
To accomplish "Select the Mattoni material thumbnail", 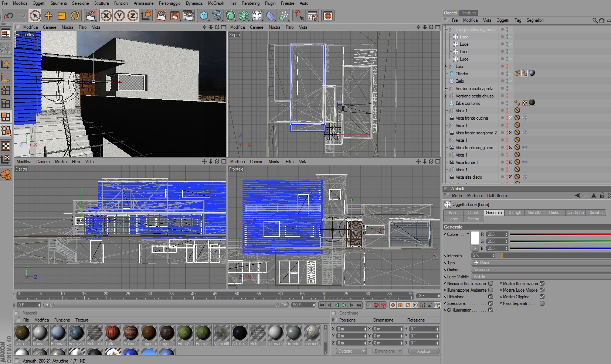I will 130,333.
